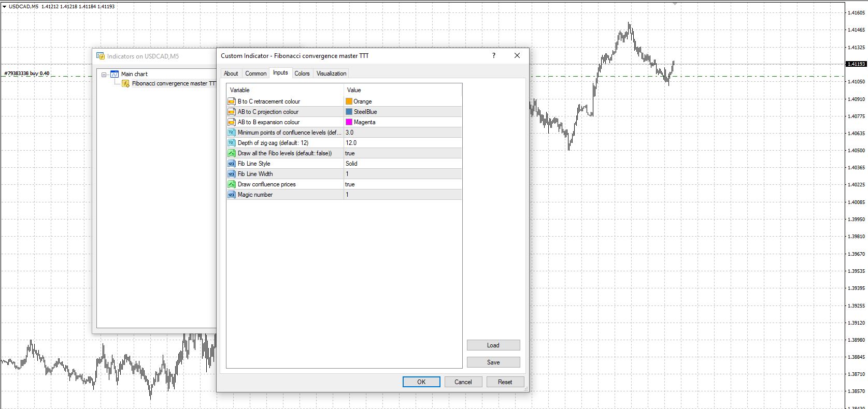
Task: Select the Inputs tab
Action: pyautogui.click(x=280, y=73)
